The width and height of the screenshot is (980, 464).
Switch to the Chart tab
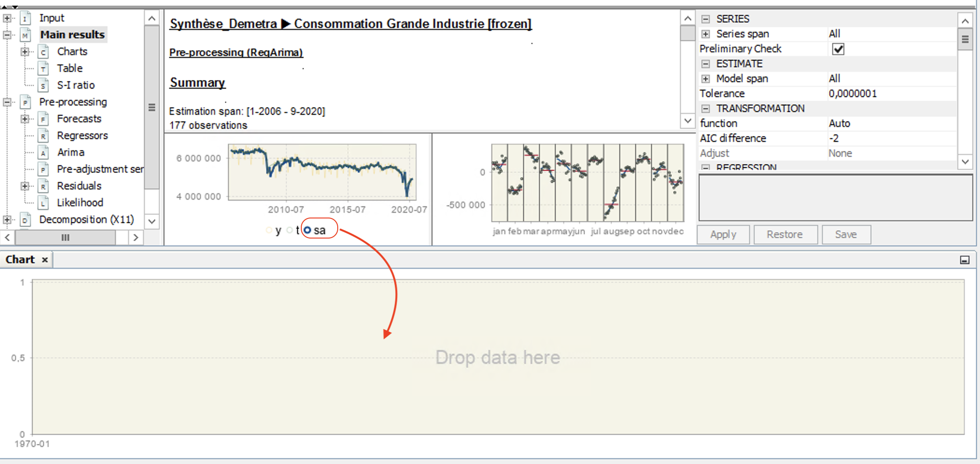[20, 260]
